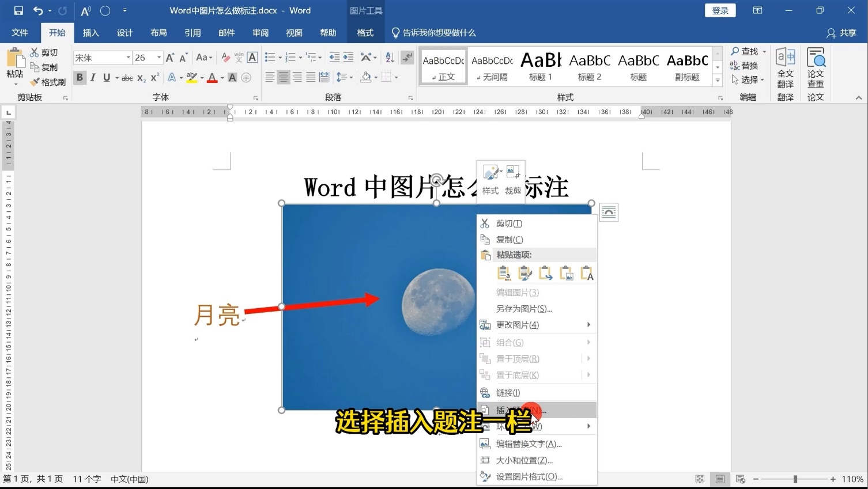The width and height of the screenshot is (868, 489).
Task: Activate the Format Painter brush
Action: coord(48,82)
